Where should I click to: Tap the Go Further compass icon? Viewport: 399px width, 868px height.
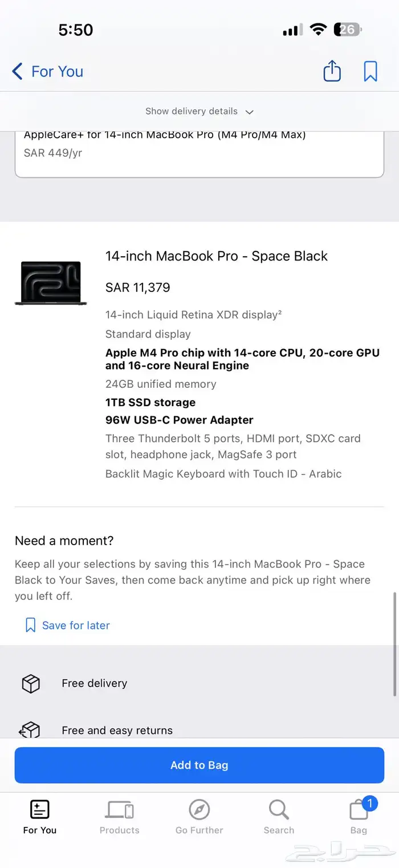pyautogui.click(x=199, y=809)
